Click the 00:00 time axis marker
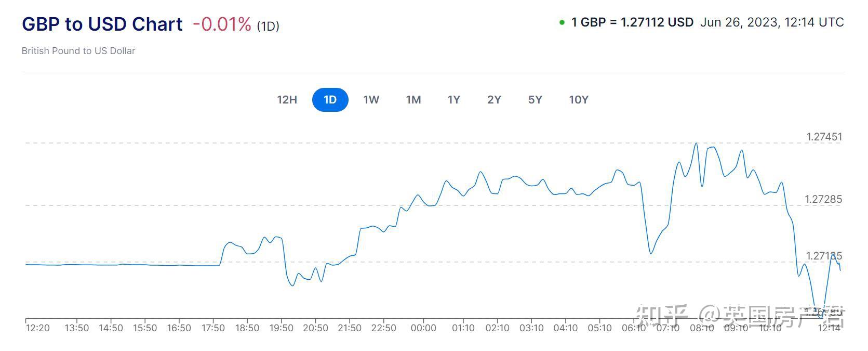Viewport: 868px width, 351px height. [423, 328]
